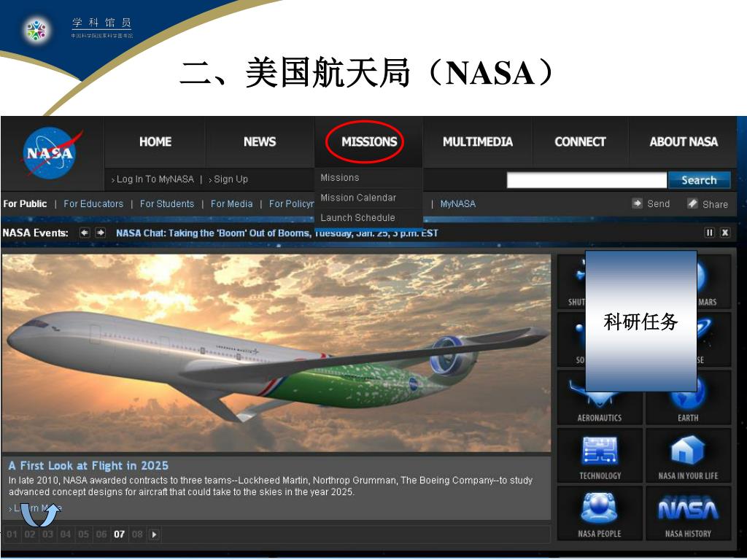Image resolution: width=747 pixels, height=560 pixels.
Task: Click the Sign Up link
Action: point(231,179)
